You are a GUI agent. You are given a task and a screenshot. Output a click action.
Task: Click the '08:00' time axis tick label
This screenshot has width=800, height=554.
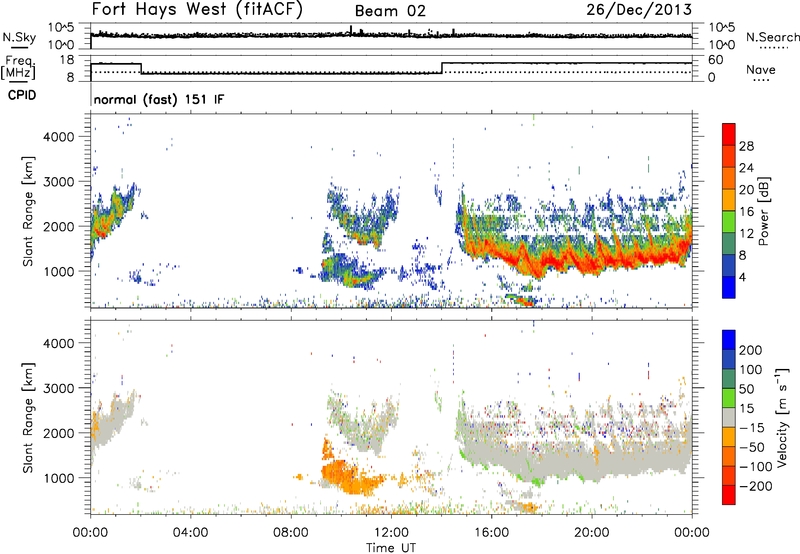(x=291, y=533)
